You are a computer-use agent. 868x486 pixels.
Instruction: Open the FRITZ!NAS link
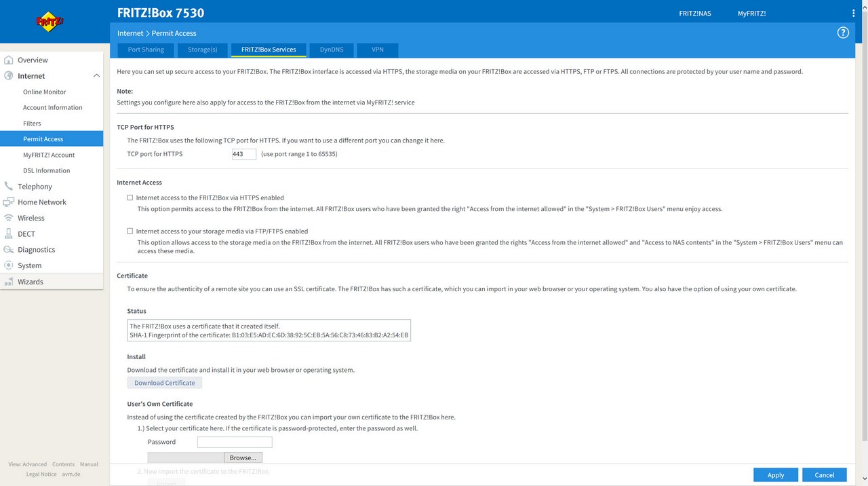(695, 14)
